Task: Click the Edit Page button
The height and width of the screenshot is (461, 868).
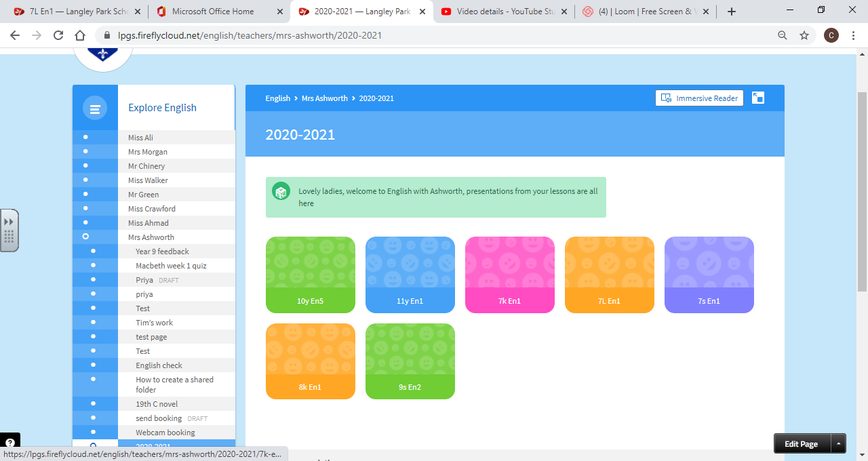Action: coord(801,444)
